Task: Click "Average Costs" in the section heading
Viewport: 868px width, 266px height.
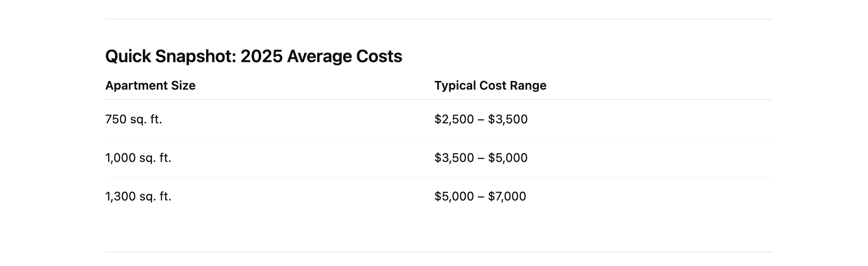Action: pyautogui.click(x=344, y=56)
